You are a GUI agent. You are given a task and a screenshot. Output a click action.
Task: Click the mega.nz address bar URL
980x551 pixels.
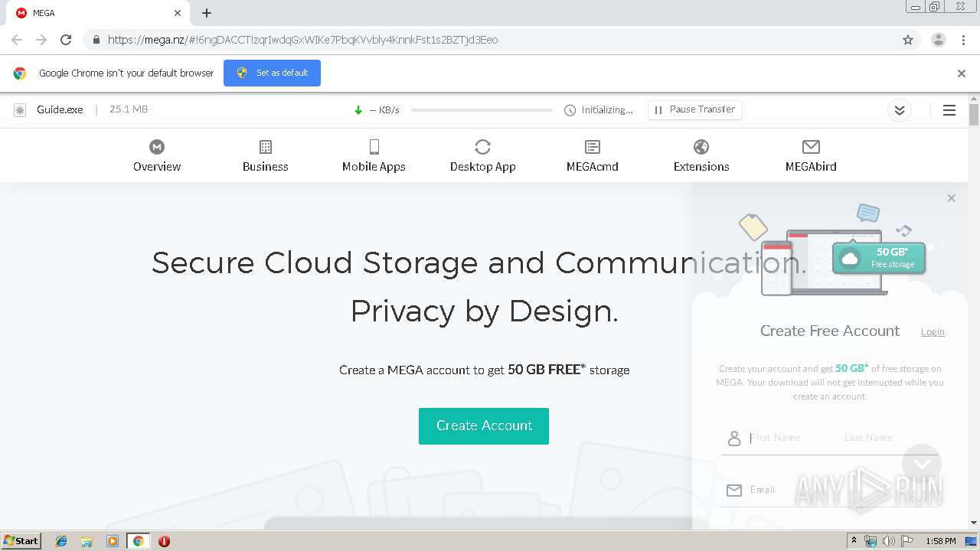302,40
